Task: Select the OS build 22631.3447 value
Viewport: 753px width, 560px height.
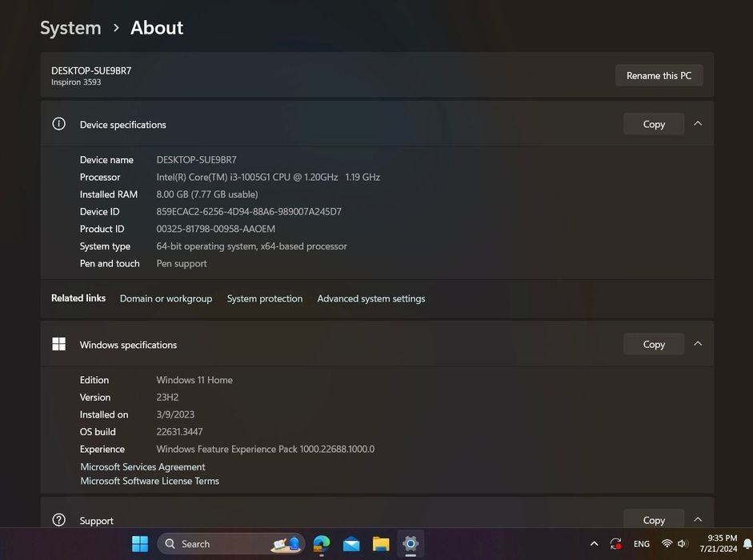Action: pos(179,432)
